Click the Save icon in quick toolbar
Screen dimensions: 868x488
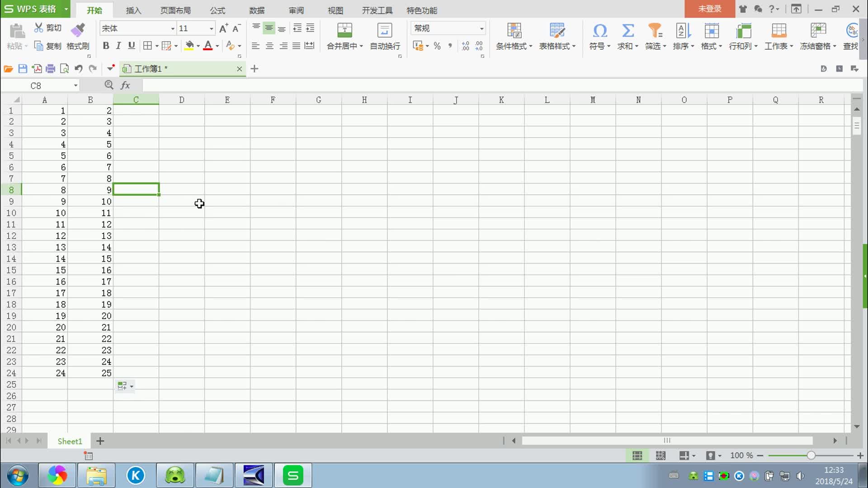(x=23, y=69)
